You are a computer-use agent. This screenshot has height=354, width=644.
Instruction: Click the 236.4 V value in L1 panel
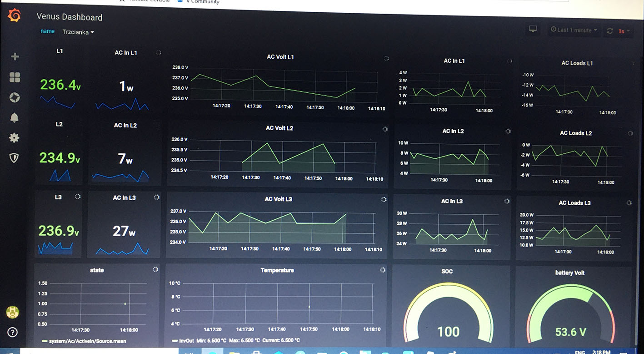[60, 85]
